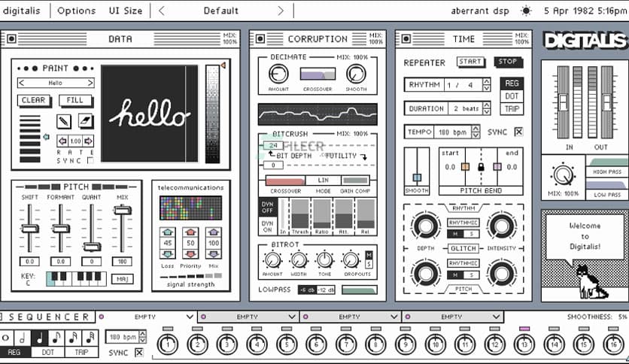Toggle the TIME section power button
This screenshot has height=364, width=629.
tap(406, 39)
